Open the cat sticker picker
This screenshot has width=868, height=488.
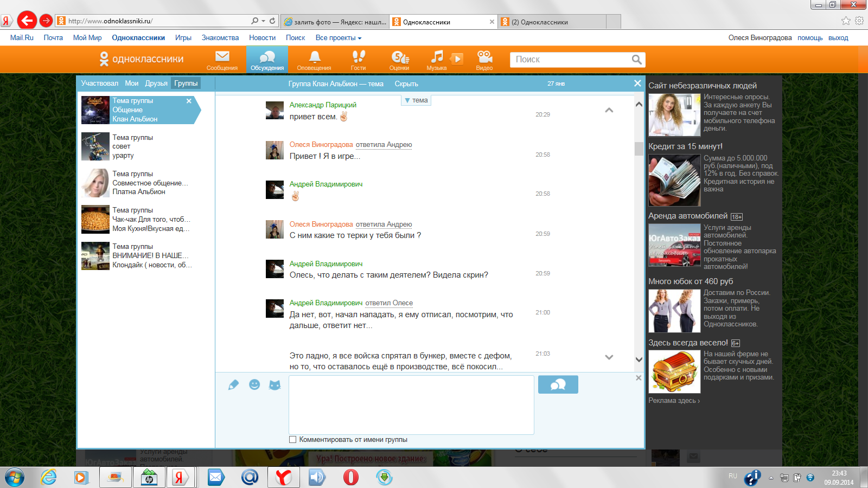[x=275, y=385]
